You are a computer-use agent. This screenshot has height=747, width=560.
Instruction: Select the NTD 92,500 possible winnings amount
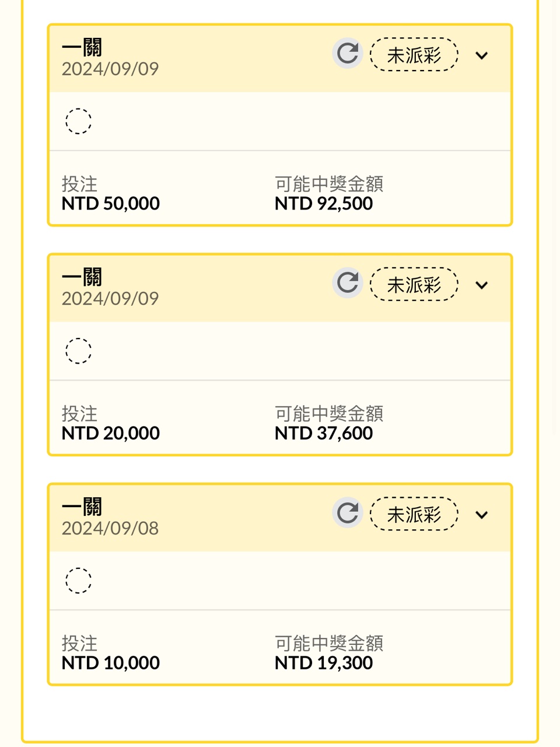tap(324, 204)
